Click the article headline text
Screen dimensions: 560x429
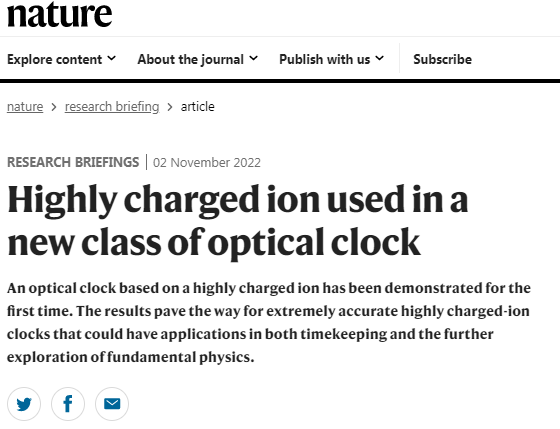[x=238, y=221]
